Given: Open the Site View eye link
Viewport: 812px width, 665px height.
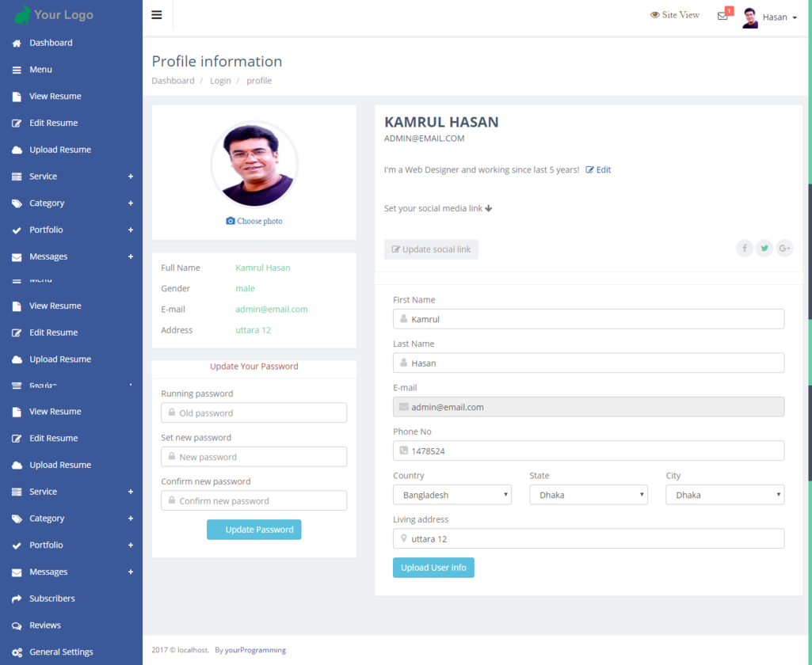Looking at the screenshot, I should pos(675,15).
